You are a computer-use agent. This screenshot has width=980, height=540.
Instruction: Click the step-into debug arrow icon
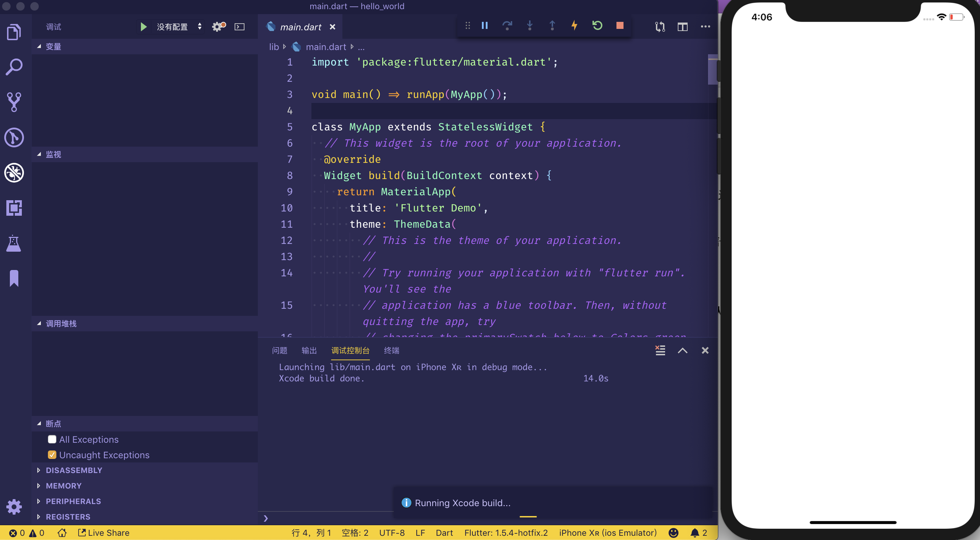point(529,26)
